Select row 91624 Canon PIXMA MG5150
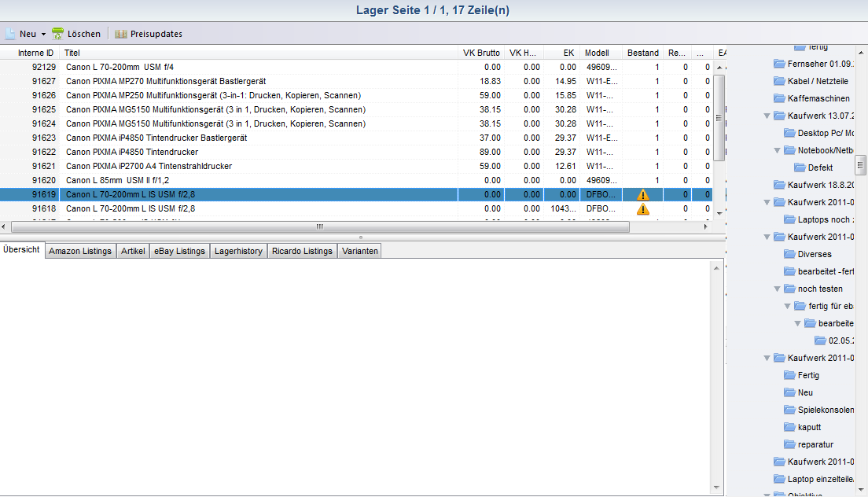Image resolution: width=868 pixels, height=497 pixels. [x=355, y=124]
